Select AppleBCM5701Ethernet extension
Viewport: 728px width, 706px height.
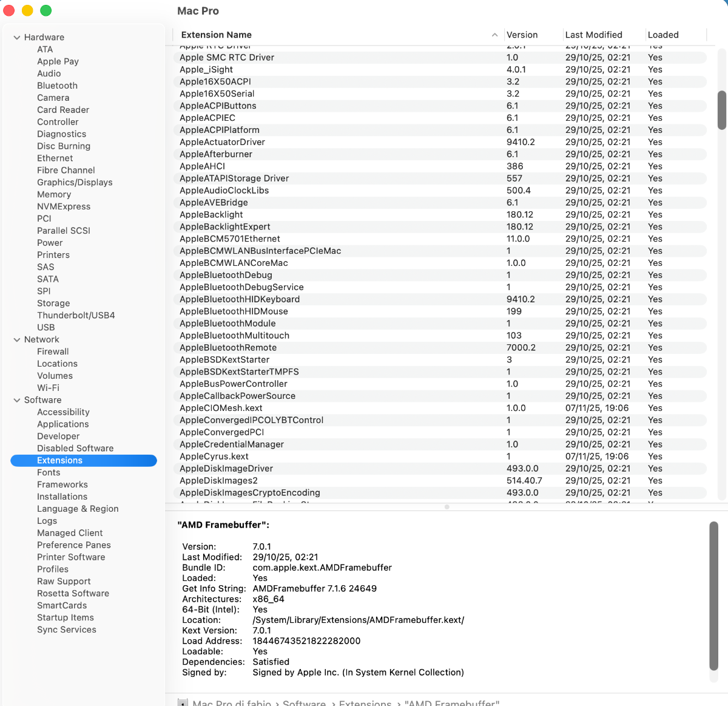[x=440, y=239]
